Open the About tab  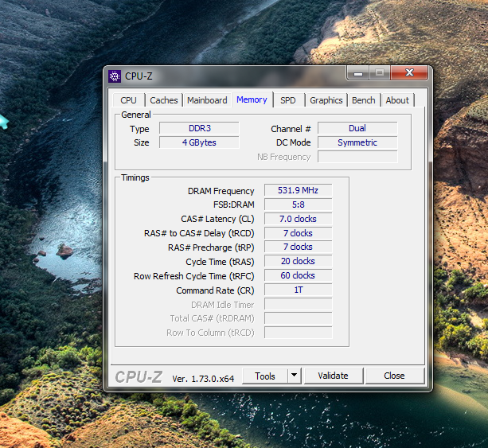[397, 100]
